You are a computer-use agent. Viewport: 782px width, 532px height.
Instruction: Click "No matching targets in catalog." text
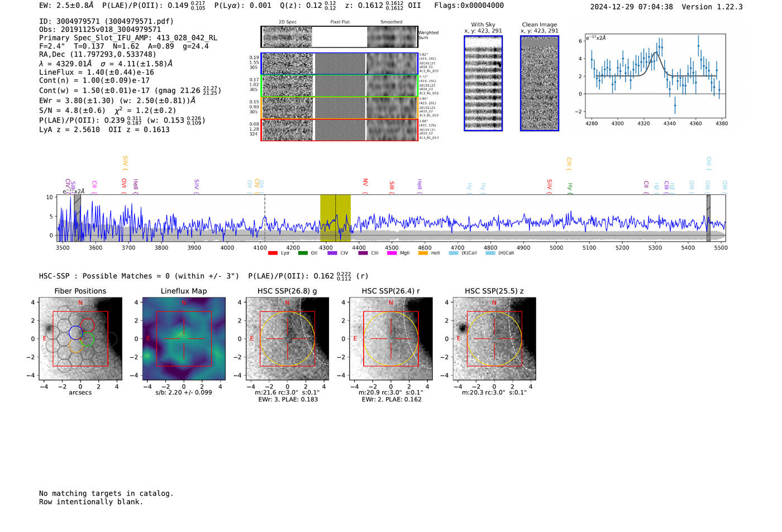tap(106, 493)
